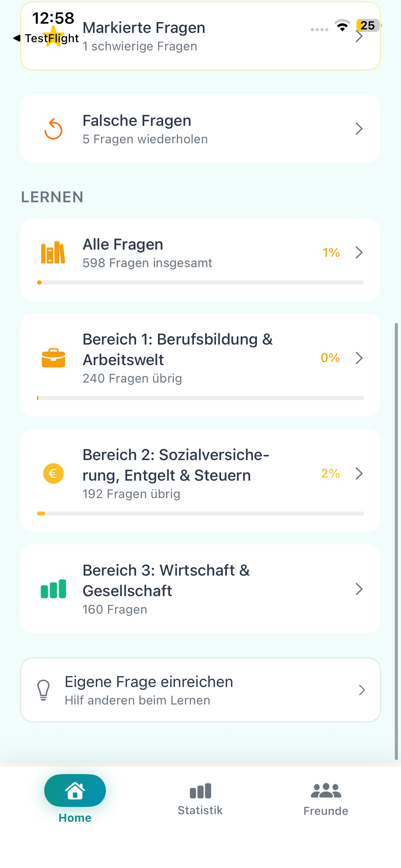401x868 pixels.
Task: Return to TestFlight via back link
Action: coord(46,38)
